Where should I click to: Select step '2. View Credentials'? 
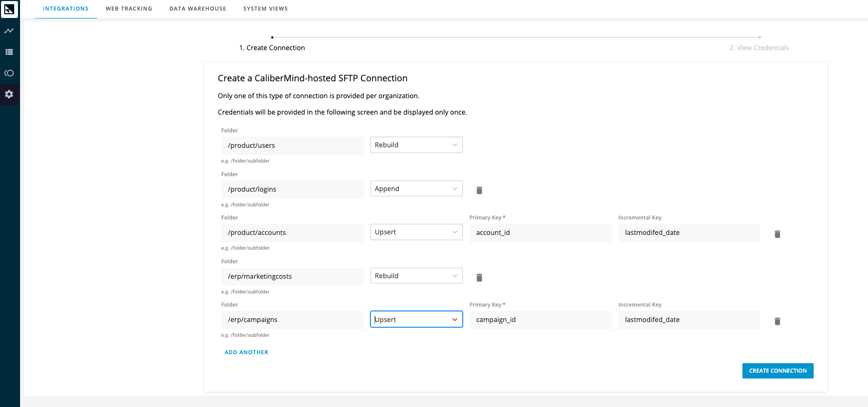[x=759, y=48]
